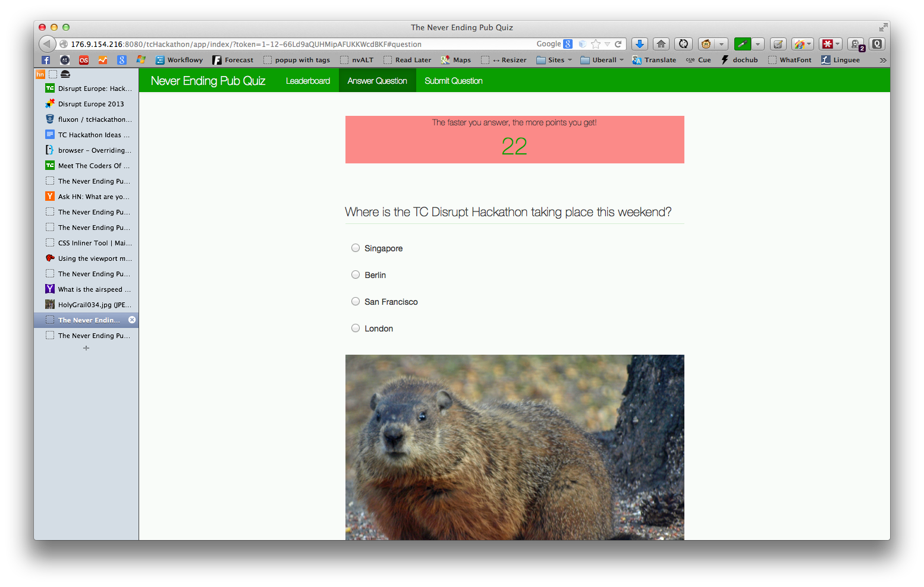Click the groundhog photo

click(514, 446)
